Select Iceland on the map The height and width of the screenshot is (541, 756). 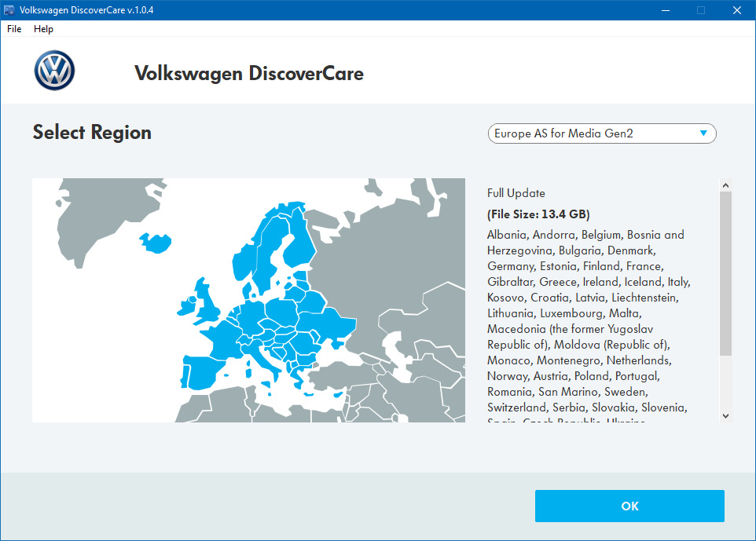click(x=159, y=241)
